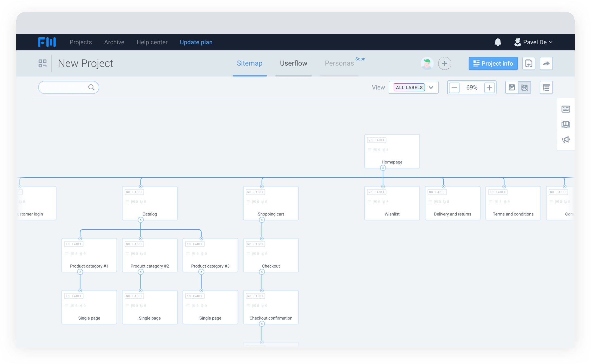Image resolution: width=591 pixels, height=364 pixels.
Task: Click the share arrow icon
Action: pyautogui.click(x=546, y=63)
